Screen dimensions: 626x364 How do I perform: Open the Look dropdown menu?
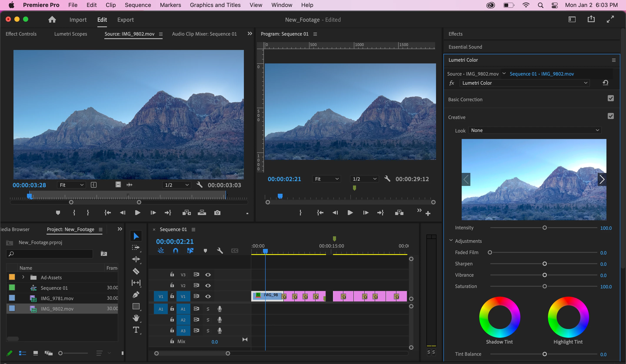pyautogui.click(x=534, y=130)
